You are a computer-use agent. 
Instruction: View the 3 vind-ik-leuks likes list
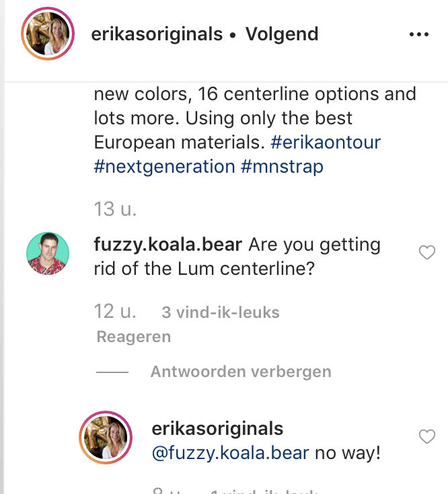[x=220, y=313]
